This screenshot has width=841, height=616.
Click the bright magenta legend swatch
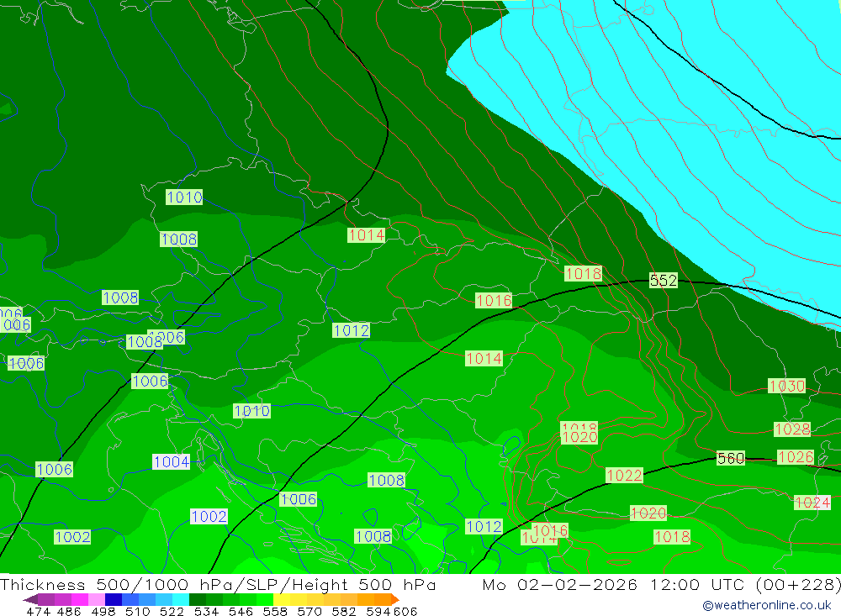pyautogui.click(x=80, y=599)
